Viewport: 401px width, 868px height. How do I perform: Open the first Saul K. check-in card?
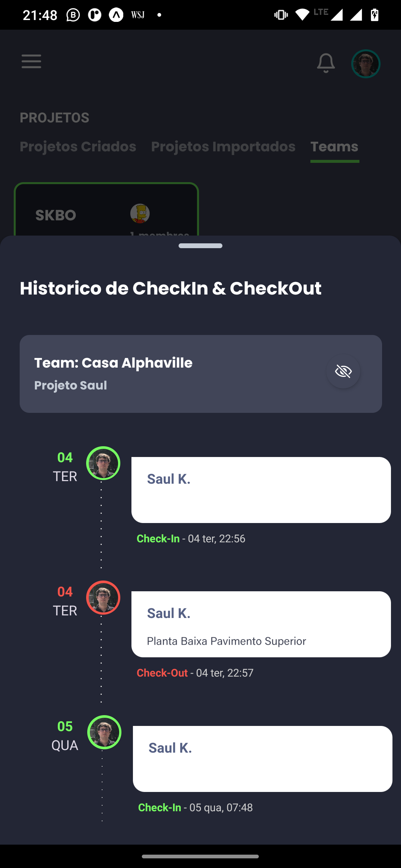(261, 490)
